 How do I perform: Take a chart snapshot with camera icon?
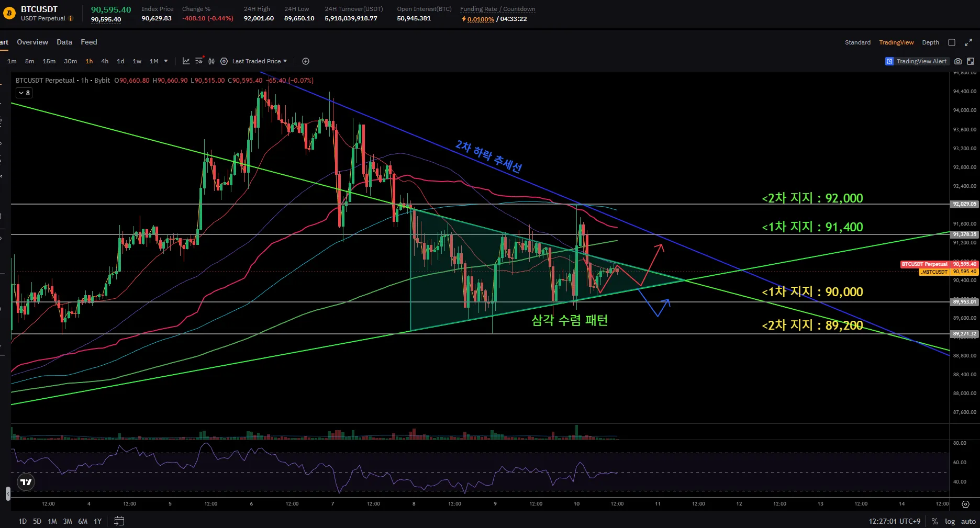(x=958, y=61)
